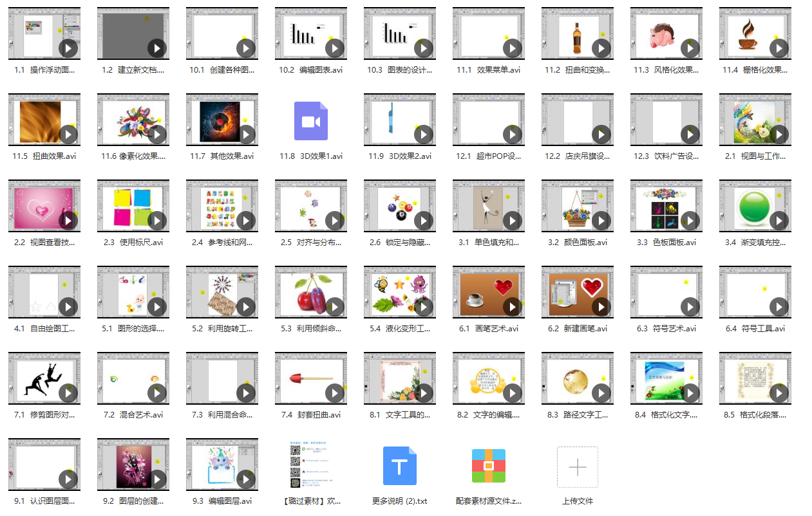This screenshot has height=516, width=812.
Task: Click the 9.3 编辑图层.avi file name
Action: pyautogui.click(x=222, y=501)
